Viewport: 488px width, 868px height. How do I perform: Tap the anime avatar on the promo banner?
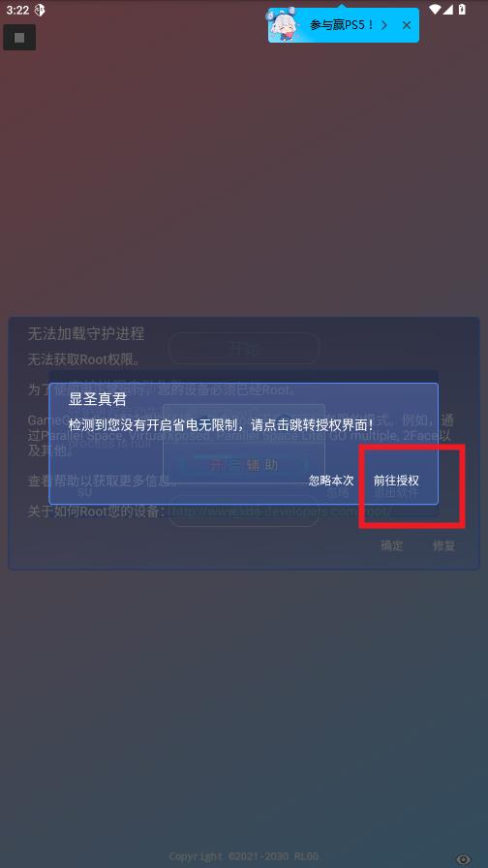coord(286,25)
